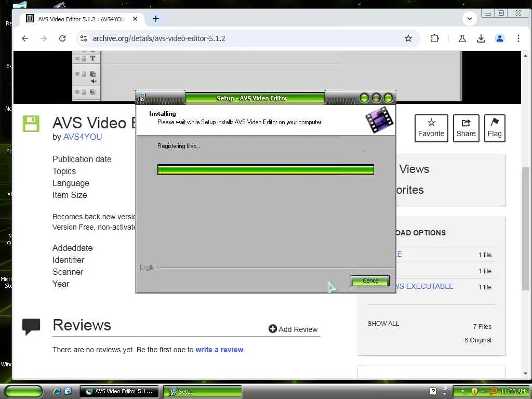Click the archive.org URL address field

point(159,38)
